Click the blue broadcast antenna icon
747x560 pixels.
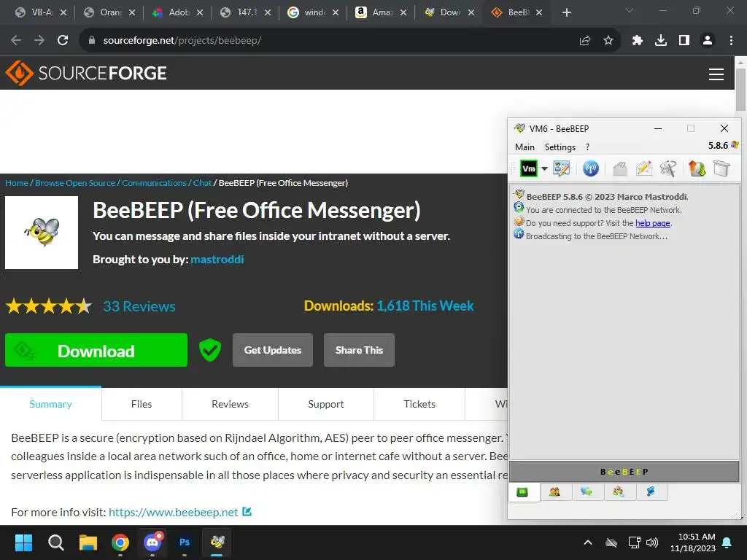pyautogui.click(x=591, y=168)
